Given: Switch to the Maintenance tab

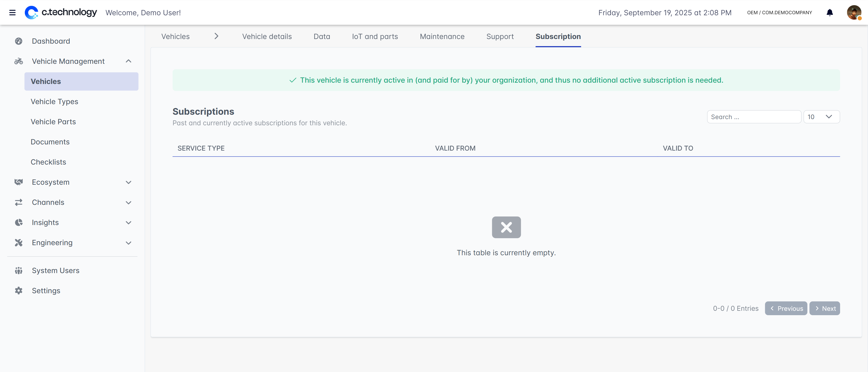Looking at the screenshot, I should coord(442,36).
